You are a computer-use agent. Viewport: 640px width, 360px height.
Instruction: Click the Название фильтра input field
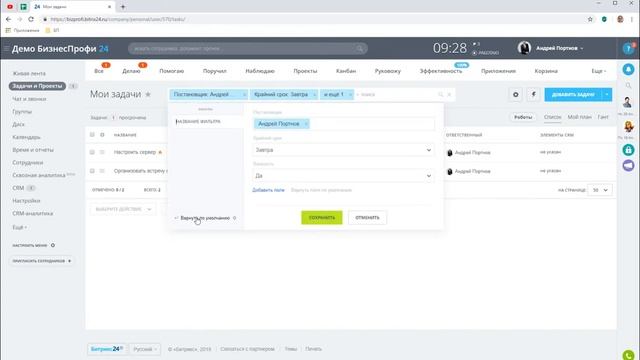coord(207,122)
